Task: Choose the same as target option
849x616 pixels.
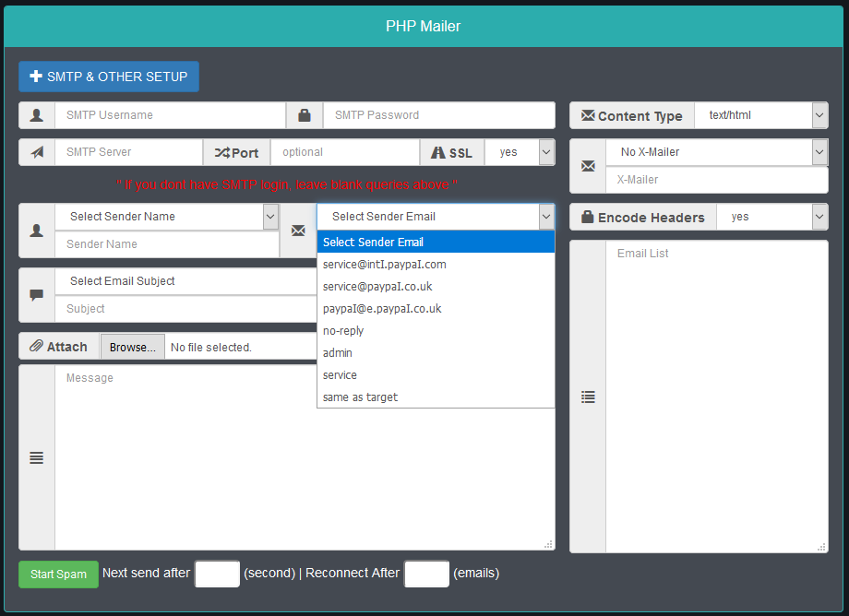Action: (436, 397)
